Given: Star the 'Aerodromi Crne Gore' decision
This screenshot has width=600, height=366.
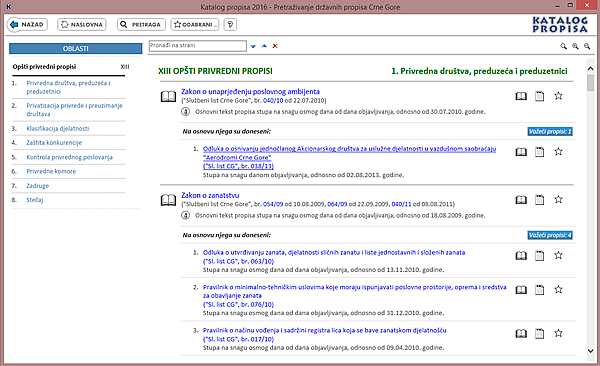Looking at the screenshot, I should click(x=558, y=152).
